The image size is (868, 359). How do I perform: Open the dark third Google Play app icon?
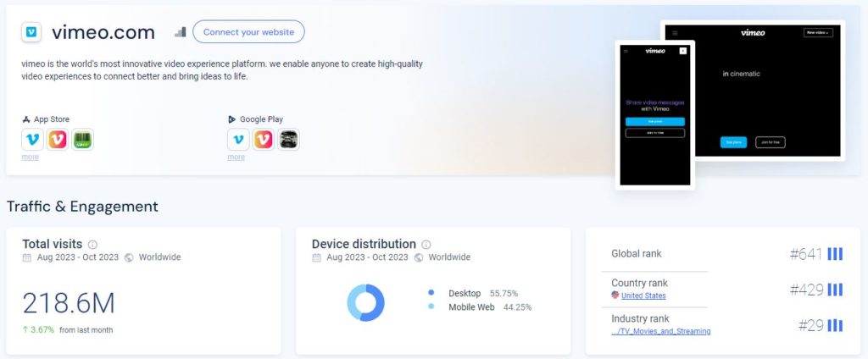(x=288, y=140)
